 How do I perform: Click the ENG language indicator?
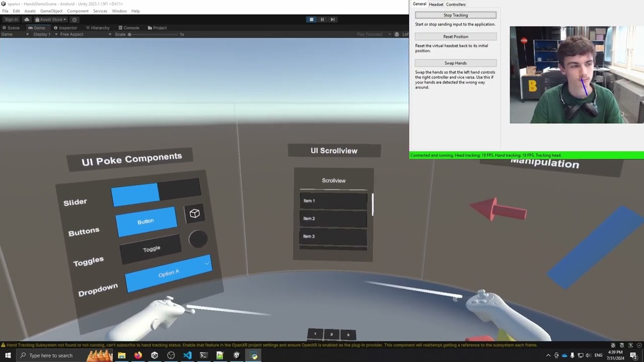[x=599, y=355]
